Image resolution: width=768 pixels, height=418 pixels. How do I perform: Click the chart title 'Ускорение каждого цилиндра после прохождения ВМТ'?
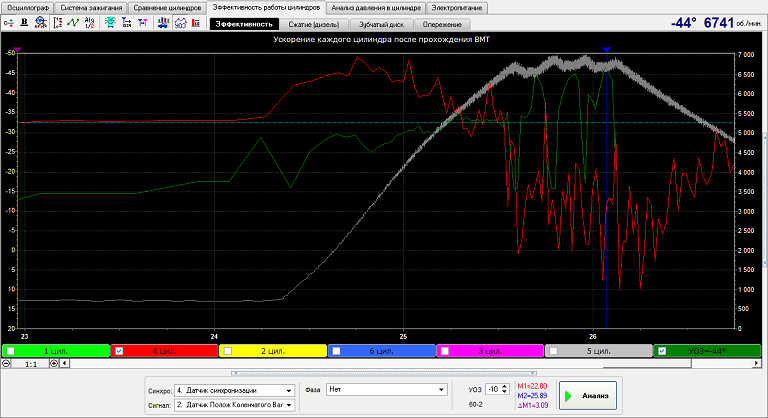tap(381, 39)
